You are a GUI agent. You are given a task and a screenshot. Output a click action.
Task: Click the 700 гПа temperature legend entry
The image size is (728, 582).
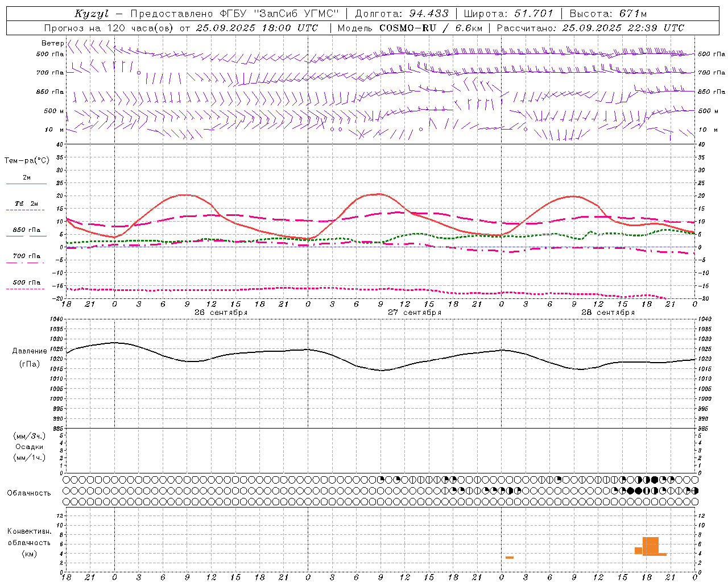(26, 256)
